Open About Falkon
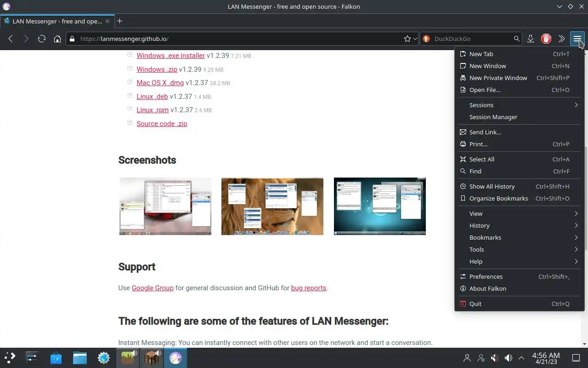This screenshot has height=368, width=588. click(519, 288)
